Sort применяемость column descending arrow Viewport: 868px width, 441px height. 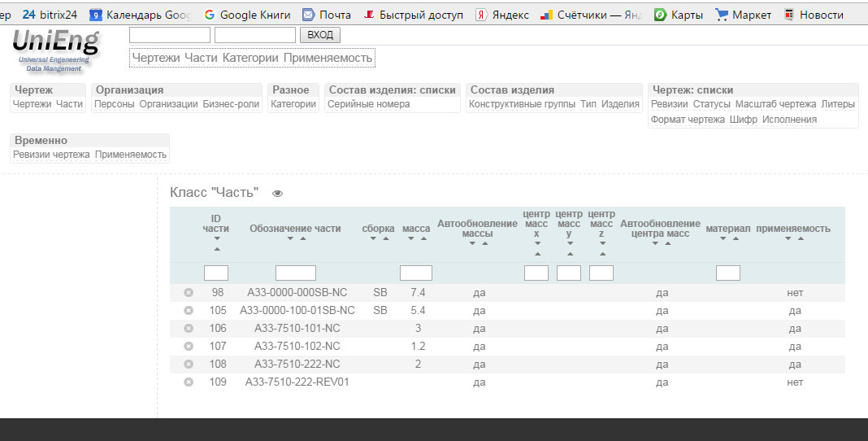tap(788, 238)
